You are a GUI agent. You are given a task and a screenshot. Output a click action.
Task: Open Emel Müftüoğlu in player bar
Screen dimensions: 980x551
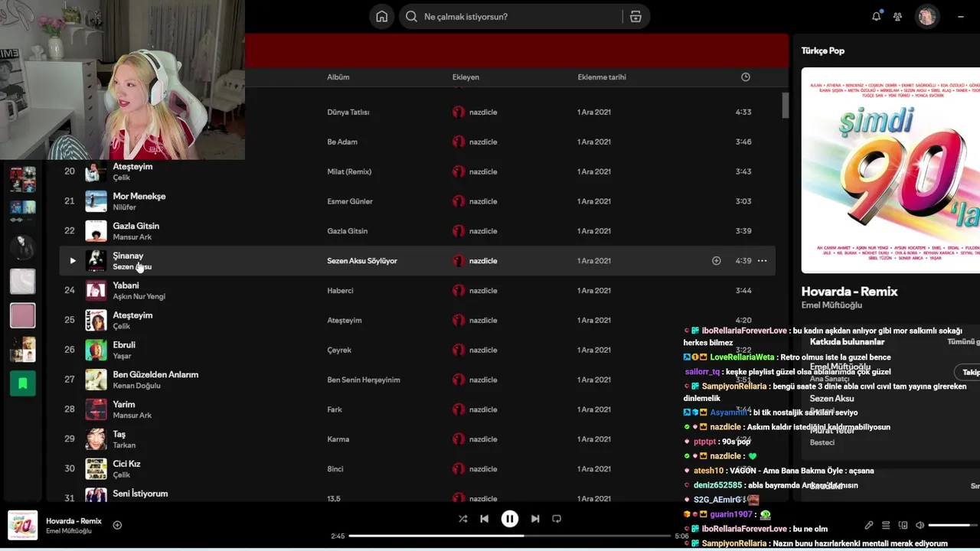coord(69,531)
